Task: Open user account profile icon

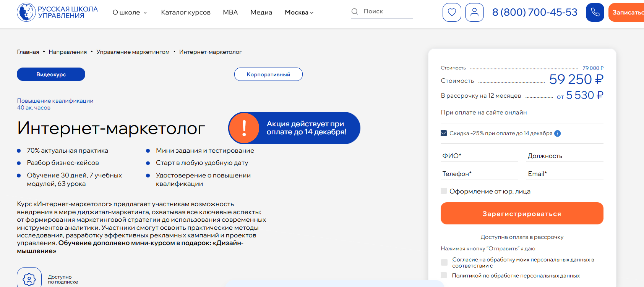Action: coord(474,12)
